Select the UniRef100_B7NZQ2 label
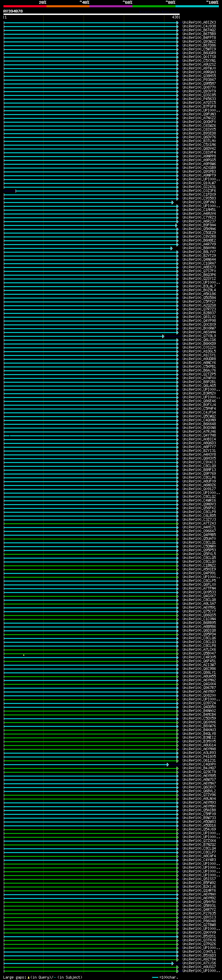This screenshot has height=980, width=222. pos(199,844)
